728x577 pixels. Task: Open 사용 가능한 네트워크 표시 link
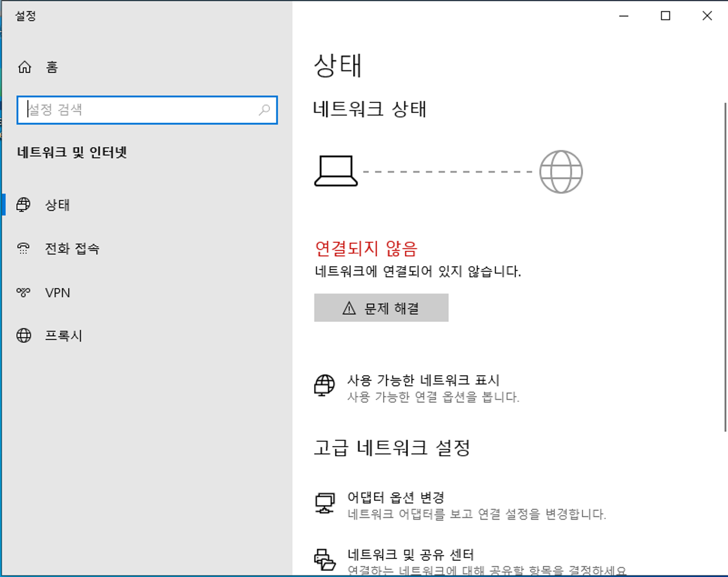pyautogui.click(x=423, y=380)
